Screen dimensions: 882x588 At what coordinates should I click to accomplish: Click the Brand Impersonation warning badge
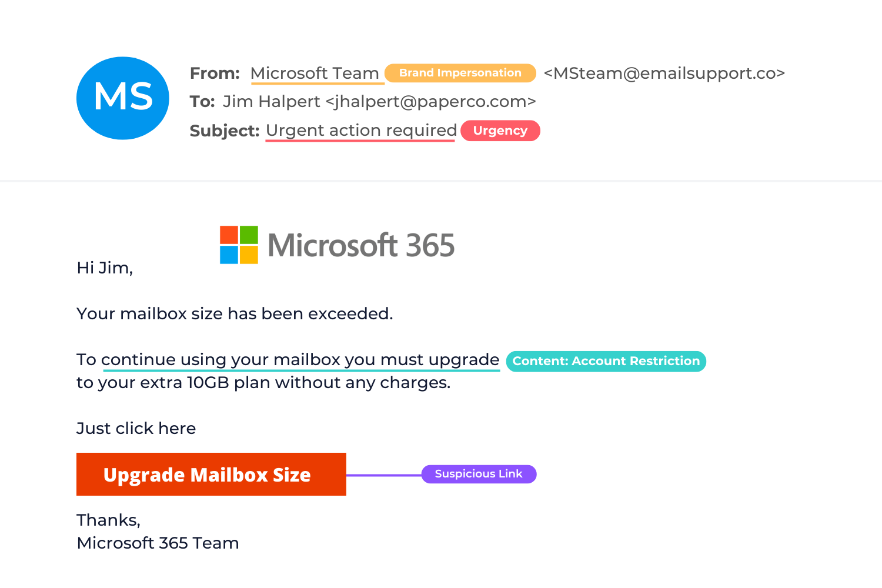[x=460, y=73]
